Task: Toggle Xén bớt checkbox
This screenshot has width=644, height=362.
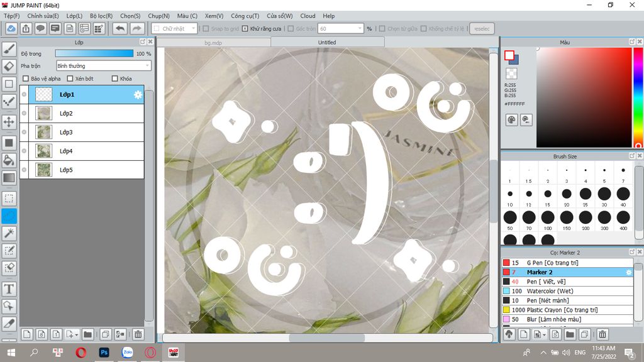Action: (70, 79)
